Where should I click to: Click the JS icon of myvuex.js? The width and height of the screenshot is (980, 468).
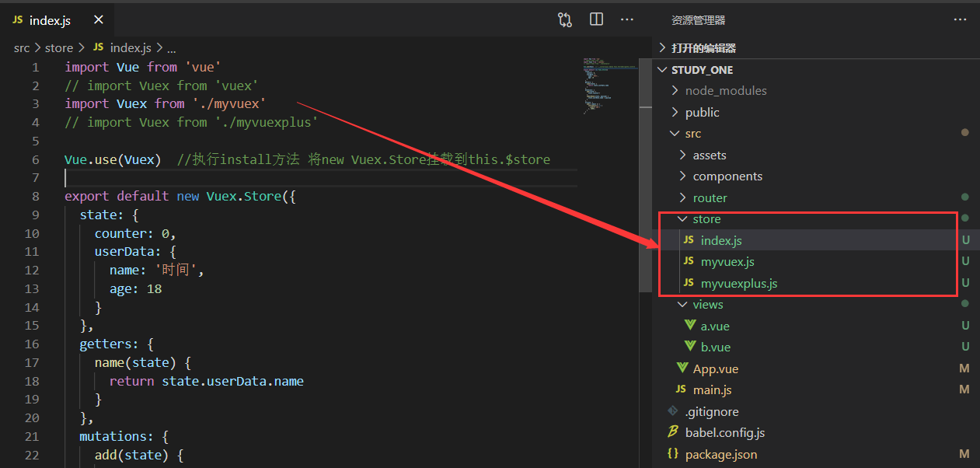coord(689,262)
